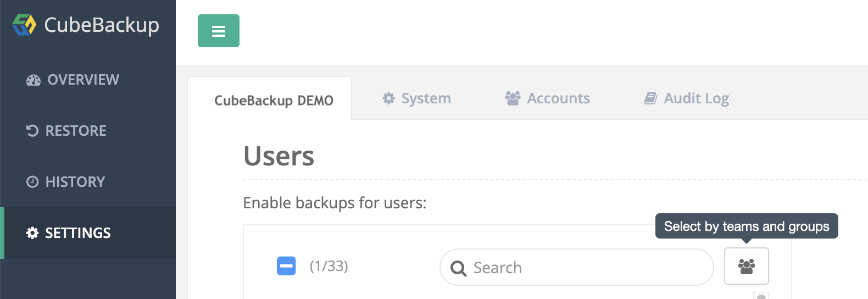
Task: Click the book icon on the Audit Log tab
Action: (650, 98)
